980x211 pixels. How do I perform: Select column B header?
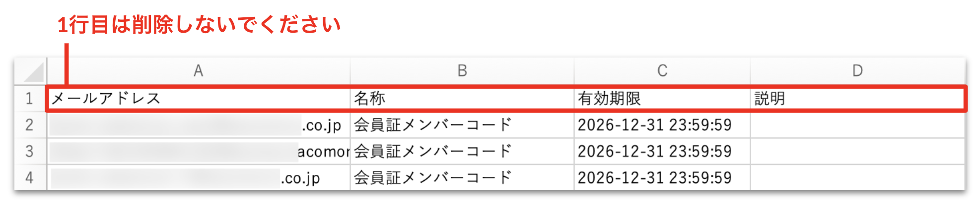462,71
